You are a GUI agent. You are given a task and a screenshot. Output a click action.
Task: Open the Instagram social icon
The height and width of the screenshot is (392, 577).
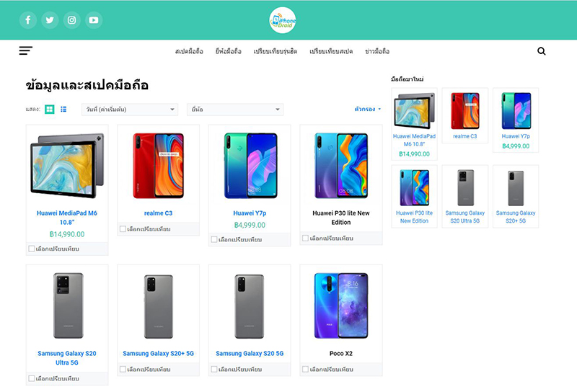pos(71,20)
